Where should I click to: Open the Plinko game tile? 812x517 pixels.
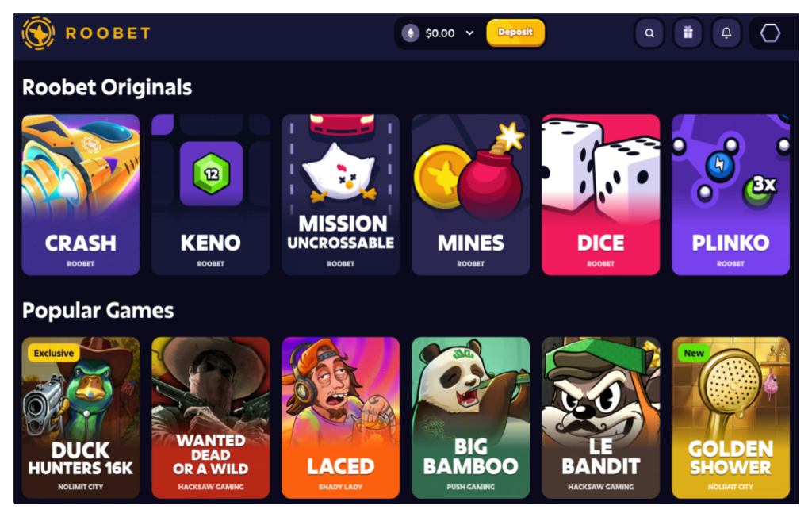click(730, 195)
